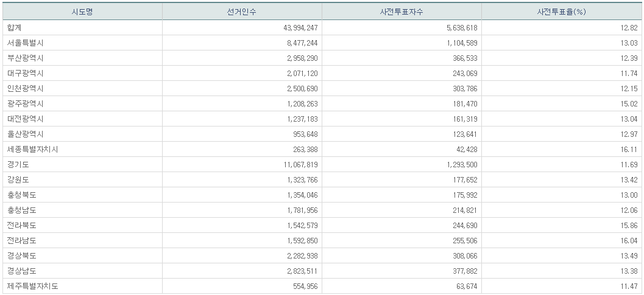Screen dimensions: 644x295
Task: Select the 제주특별자치도 row name
Action: (x=33, y=286)
